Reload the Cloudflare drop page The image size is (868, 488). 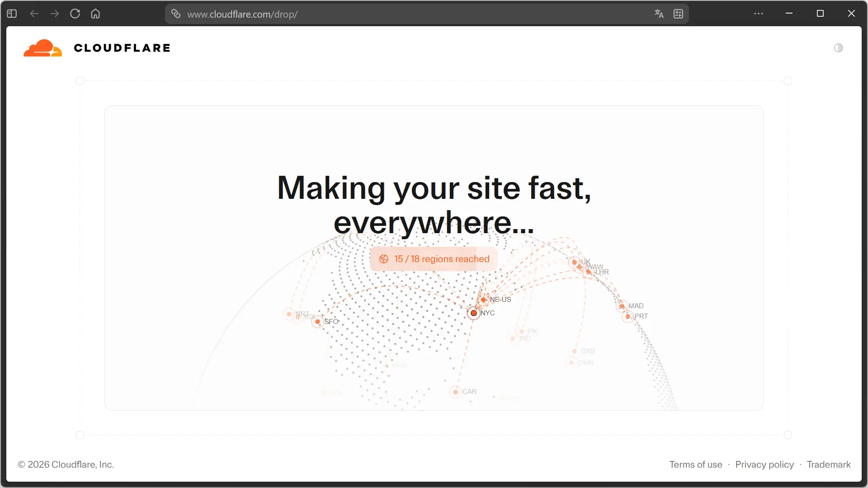pos(75,14)
